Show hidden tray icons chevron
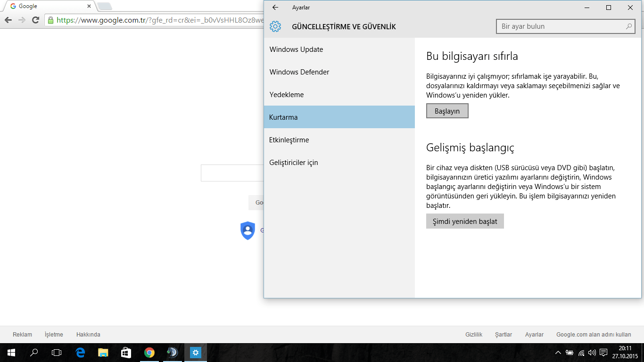This screenshot has height=362, width=644. coord(558,352)
